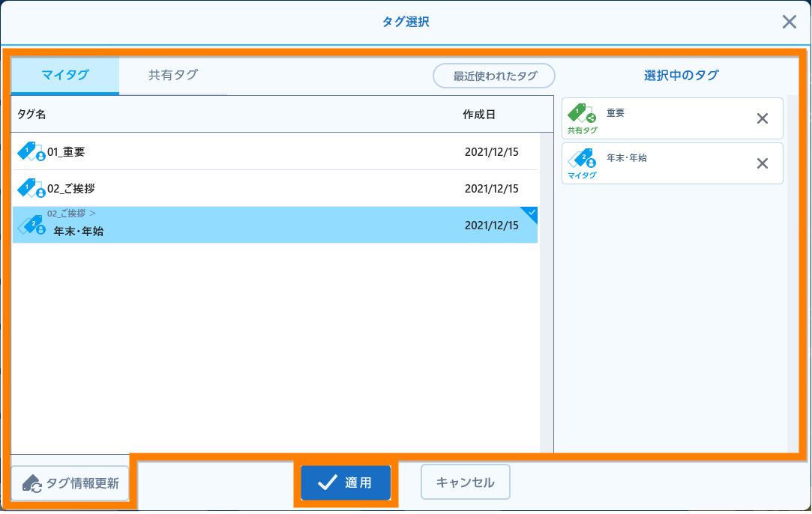Switch to the マイタグ tab
Screen dimensions: 812x514
tap(65, 75)
